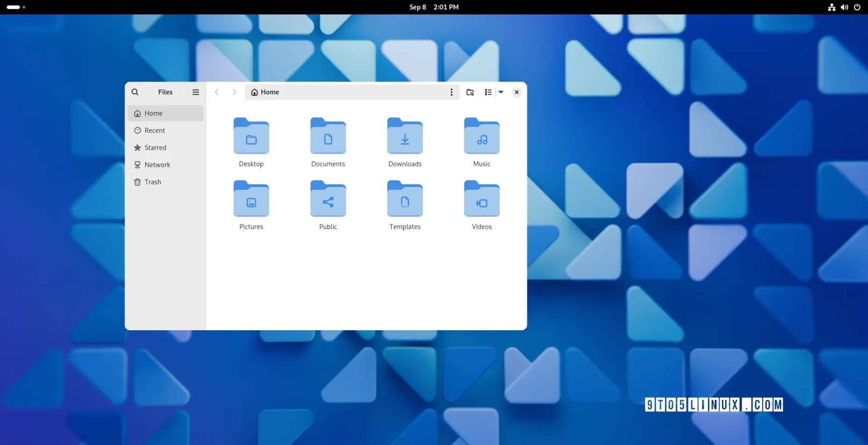Click the search-folder icon near the path bar

470,92
